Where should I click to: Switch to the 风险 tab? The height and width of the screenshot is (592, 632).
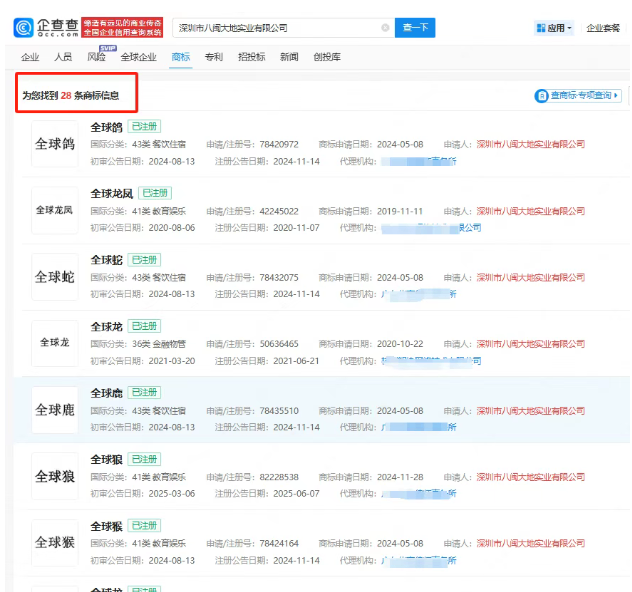pos(96,58)
